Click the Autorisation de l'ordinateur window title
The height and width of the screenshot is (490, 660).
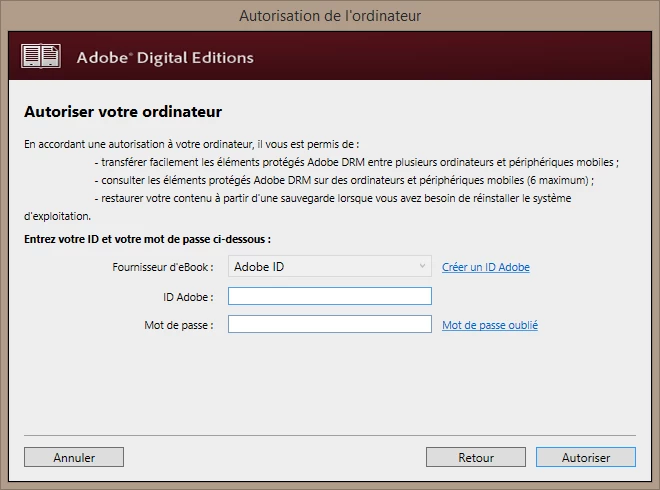point(330,16)
